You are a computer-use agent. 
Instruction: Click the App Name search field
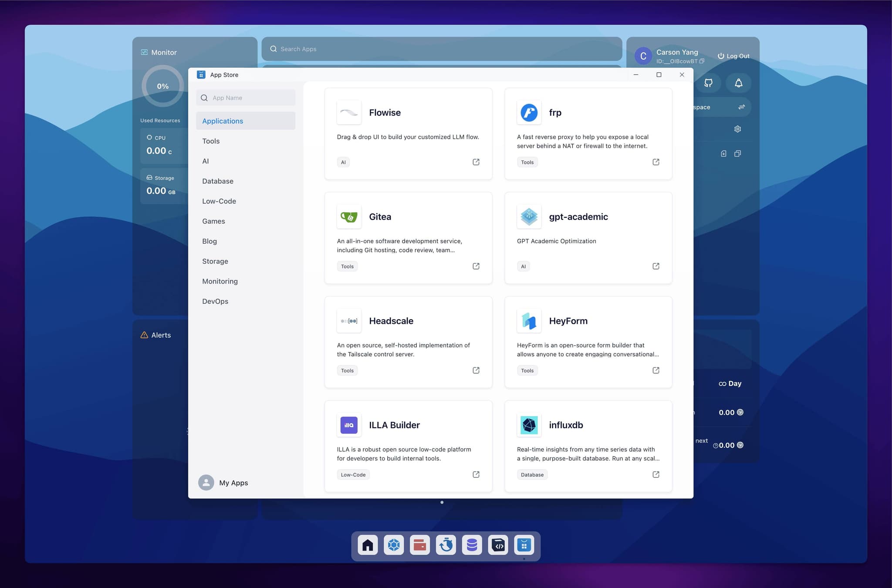point(245,97)
